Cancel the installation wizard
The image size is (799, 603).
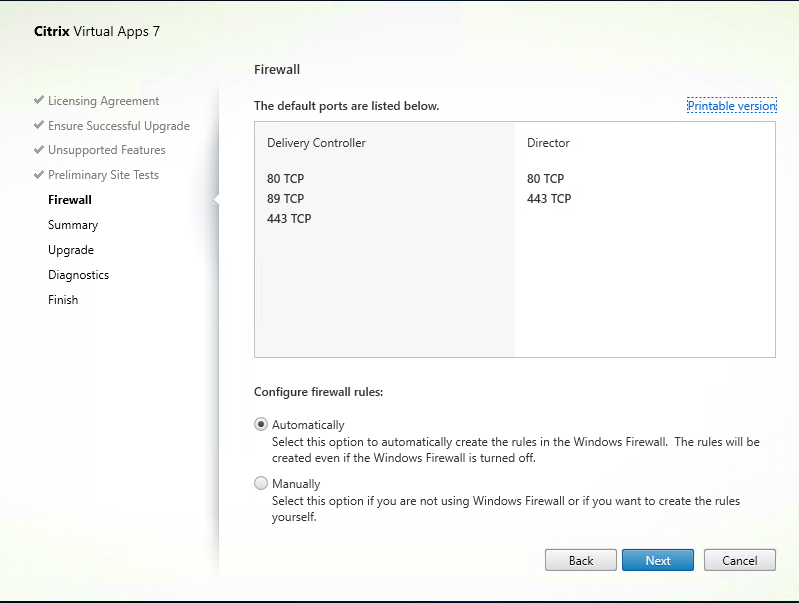point(739,560)
